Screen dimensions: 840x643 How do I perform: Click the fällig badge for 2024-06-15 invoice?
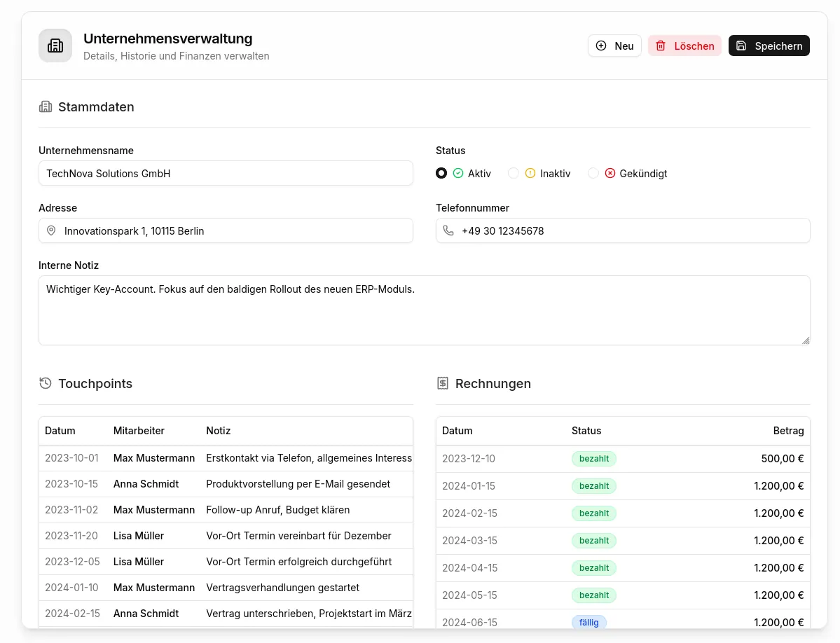pos(588,622)
